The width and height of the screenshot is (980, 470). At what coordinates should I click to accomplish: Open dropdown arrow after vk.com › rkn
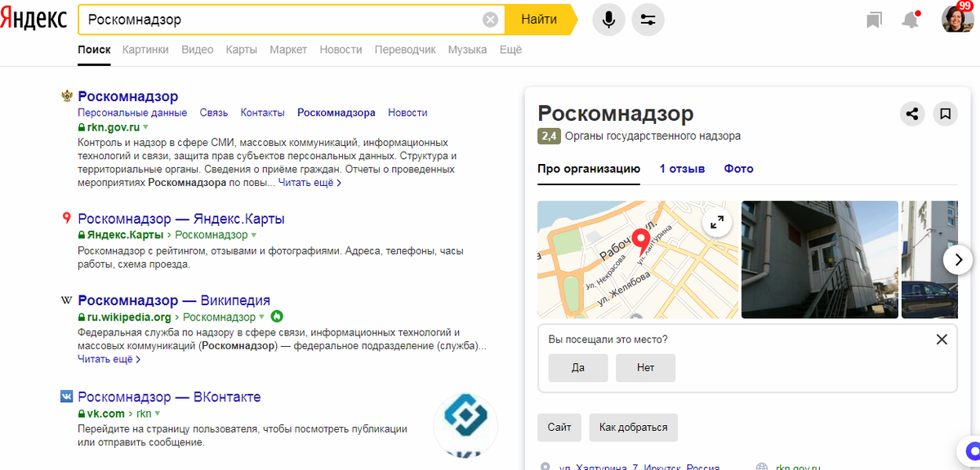[x=157, y=414]
